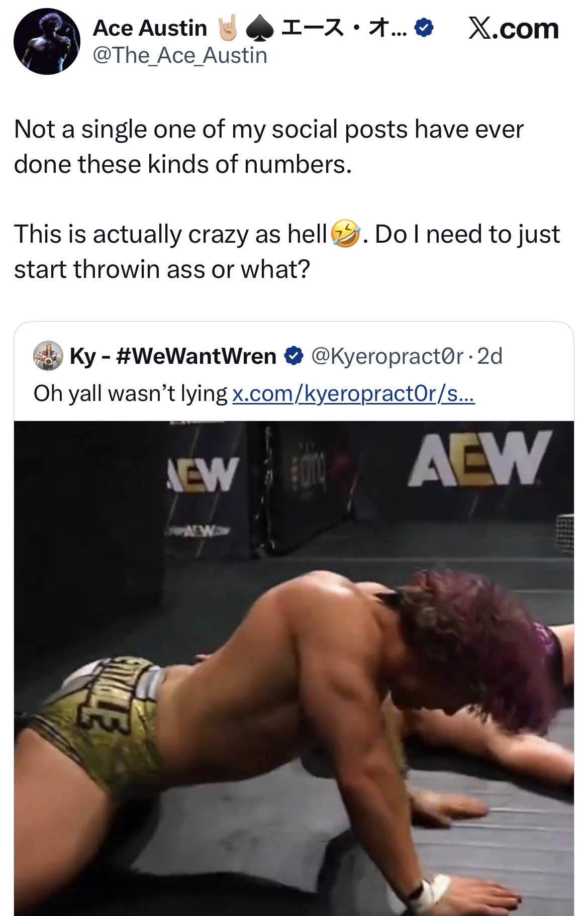Open the @The_Ace_Austin handle
Screen dimensions: 588x916
[x=180, y=55]
